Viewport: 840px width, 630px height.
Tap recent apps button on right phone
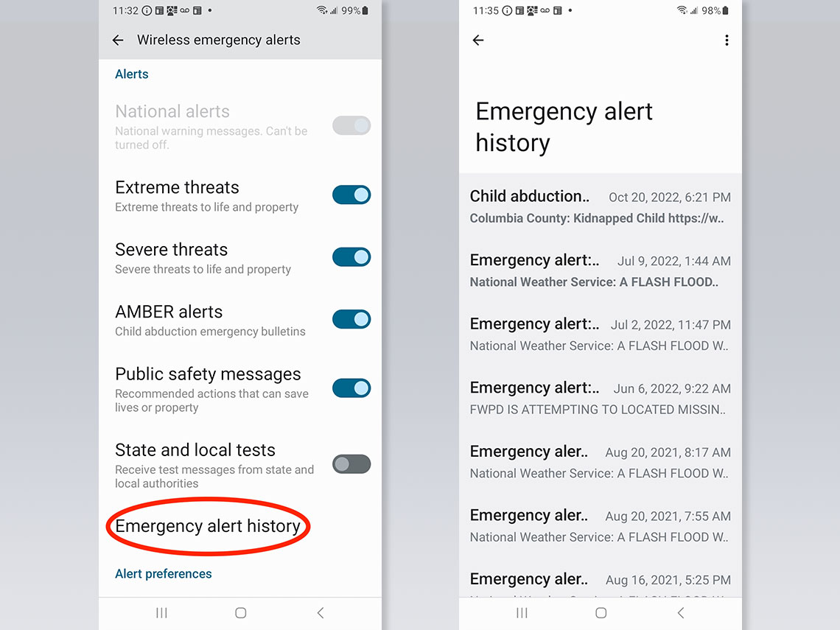tap(522, 612)
